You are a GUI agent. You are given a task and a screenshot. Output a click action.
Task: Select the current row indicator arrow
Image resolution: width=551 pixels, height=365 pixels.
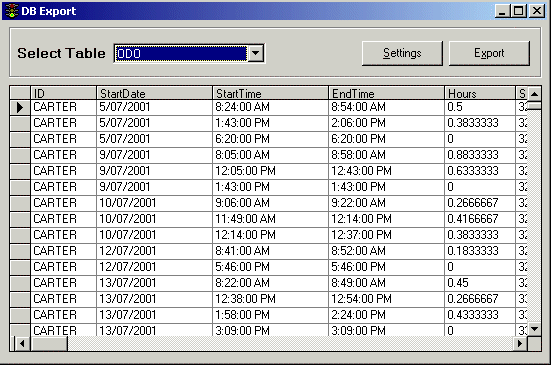coord(20,107)
